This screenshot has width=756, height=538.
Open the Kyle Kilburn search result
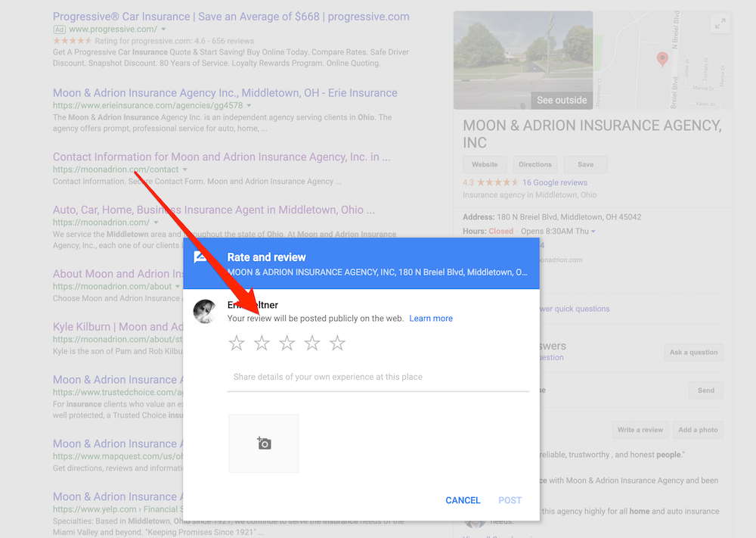(118, 327)
